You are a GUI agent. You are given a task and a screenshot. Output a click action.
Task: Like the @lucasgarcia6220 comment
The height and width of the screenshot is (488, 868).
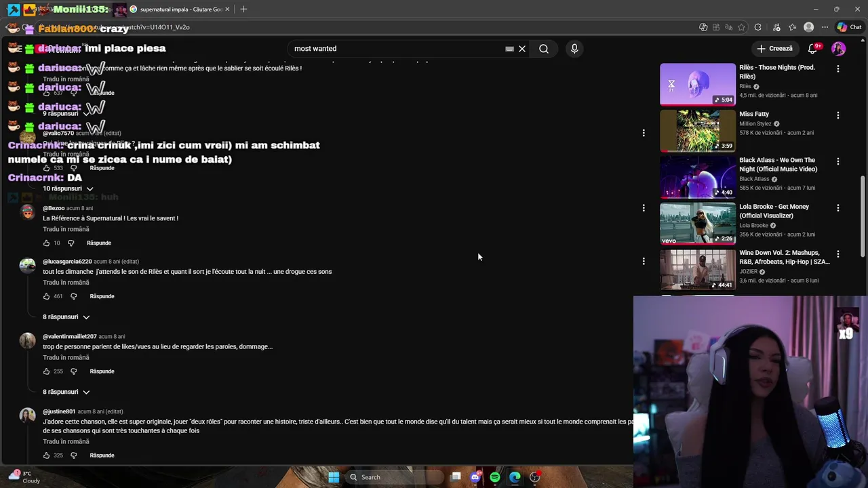[46, 296]
